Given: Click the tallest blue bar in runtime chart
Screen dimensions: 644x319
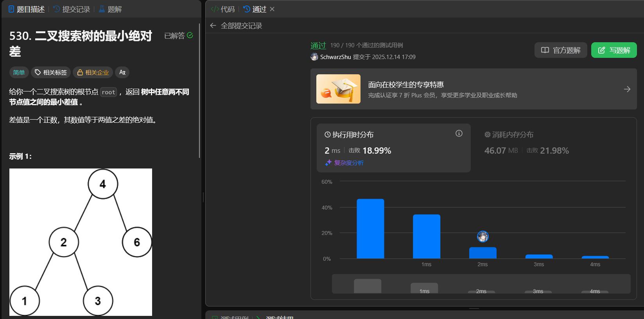Looking at the screenshot, I should (x=370, y=229).
